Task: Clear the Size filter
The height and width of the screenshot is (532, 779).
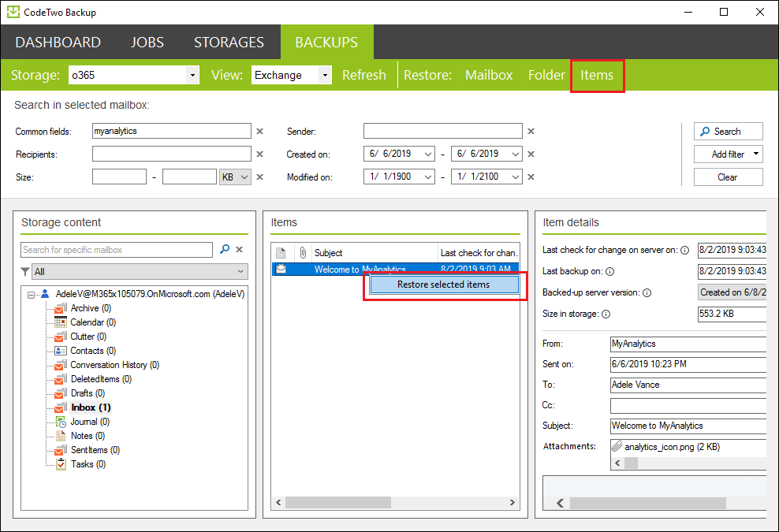Action: point(260,177)
